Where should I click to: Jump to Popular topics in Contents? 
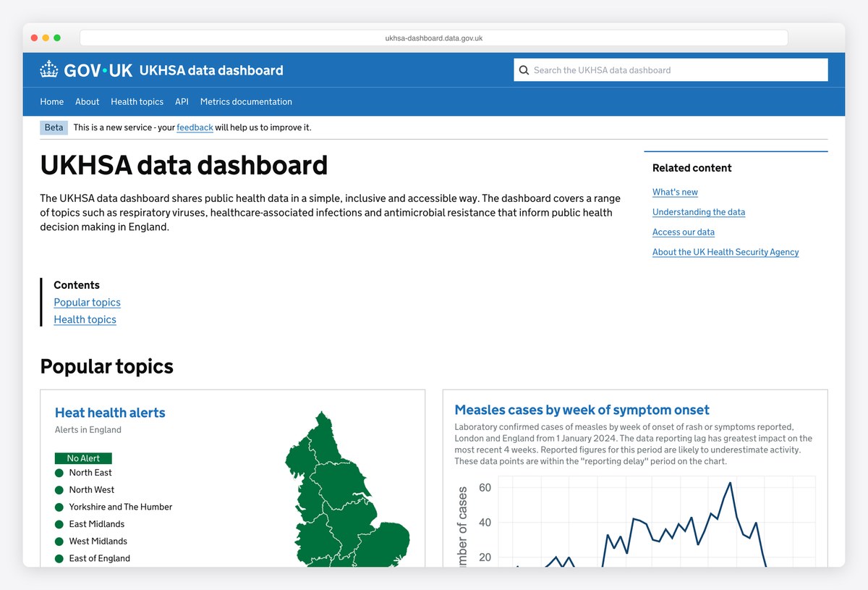tap(87, 302)
